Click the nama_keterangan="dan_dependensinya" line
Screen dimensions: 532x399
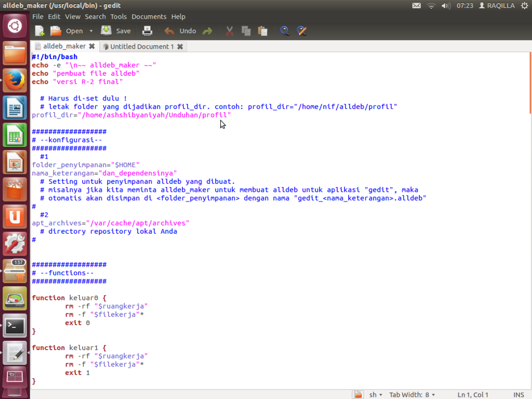point(104,173)
